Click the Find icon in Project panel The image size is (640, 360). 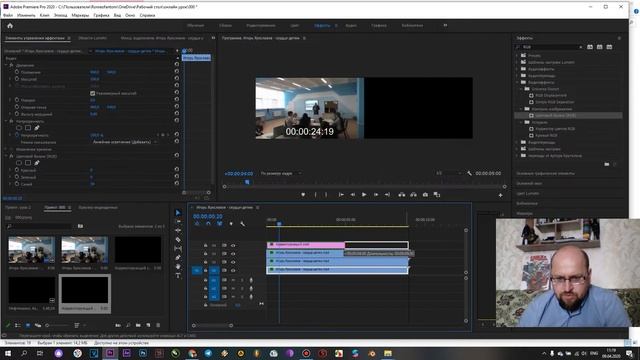[x=128, y=325]
